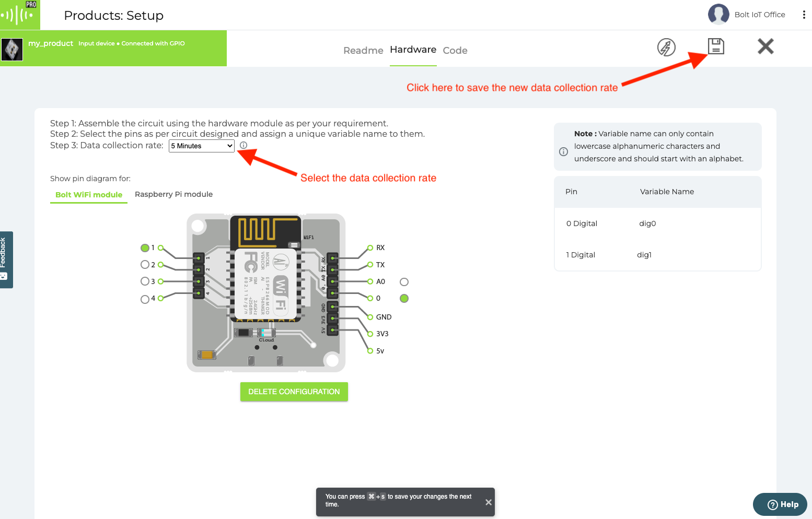Image resolution: width=812 pixels, height=519 pixels.
Task: Click the Bolt WiFi module board image
Action: [x=266, y=293]
